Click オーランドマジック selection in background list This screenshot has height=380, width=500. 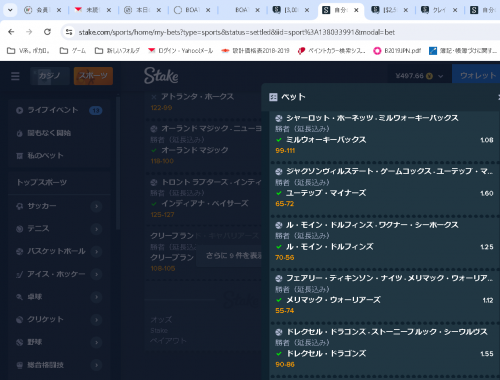pyautogui.click(x=195, y=150)
